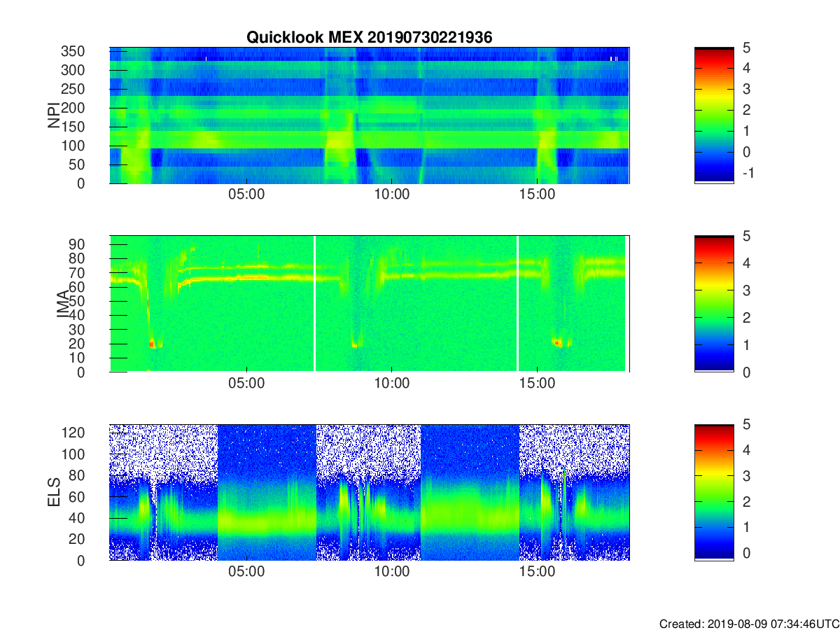Click the 05:00 tick label under NPI plot
This screenshot has width=840, height=630.
[x=246, y=195]
